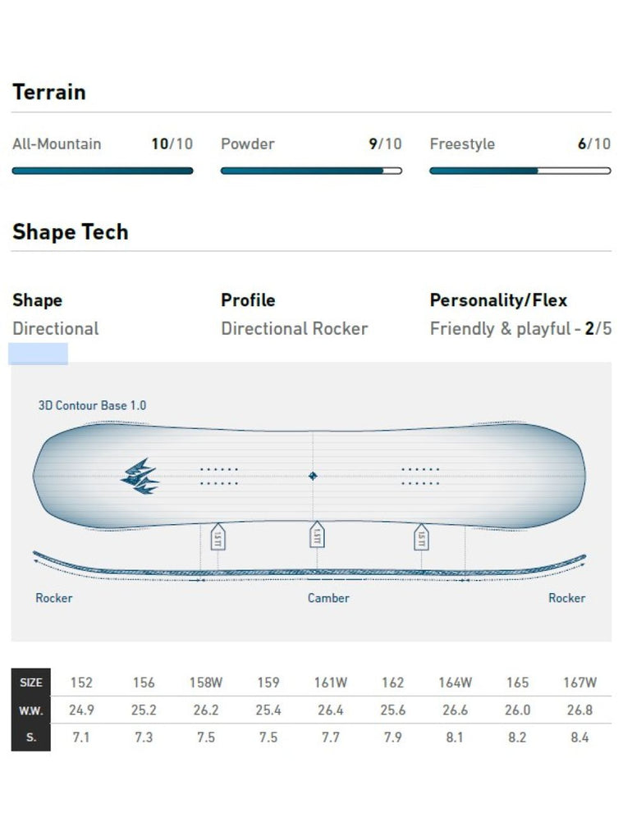Click the 3D Contour Base 1.0 label

(x=92, y=405)
